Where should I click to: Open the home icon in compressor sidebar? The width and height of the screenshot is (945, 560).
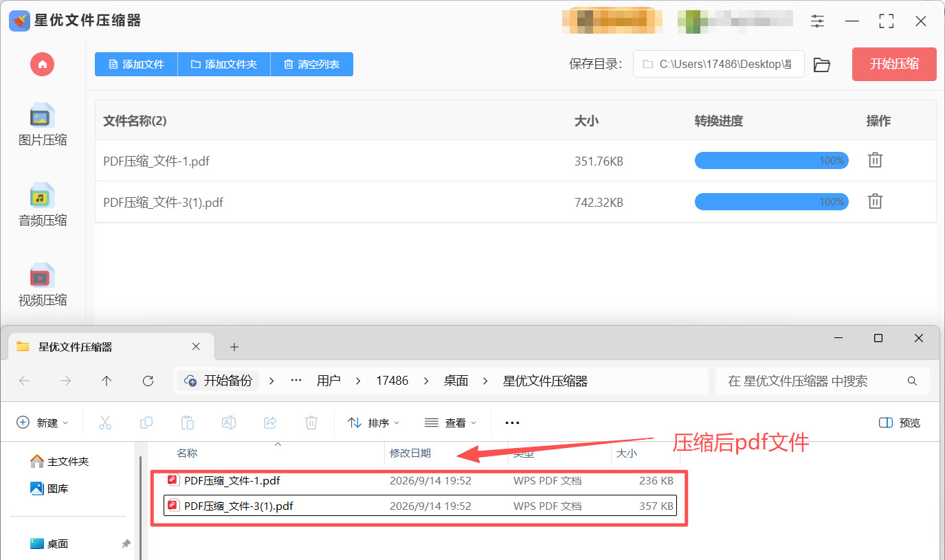coord(43,65)
